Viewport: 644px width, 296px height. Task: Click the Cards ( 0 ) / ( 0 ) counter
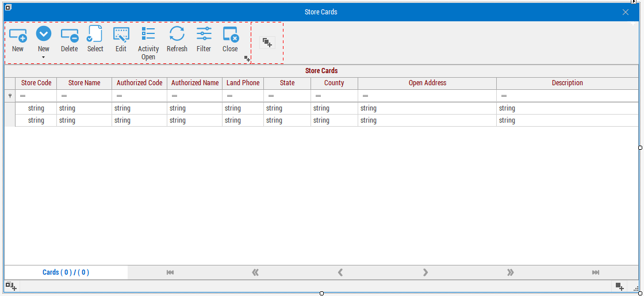coord(66,272)
